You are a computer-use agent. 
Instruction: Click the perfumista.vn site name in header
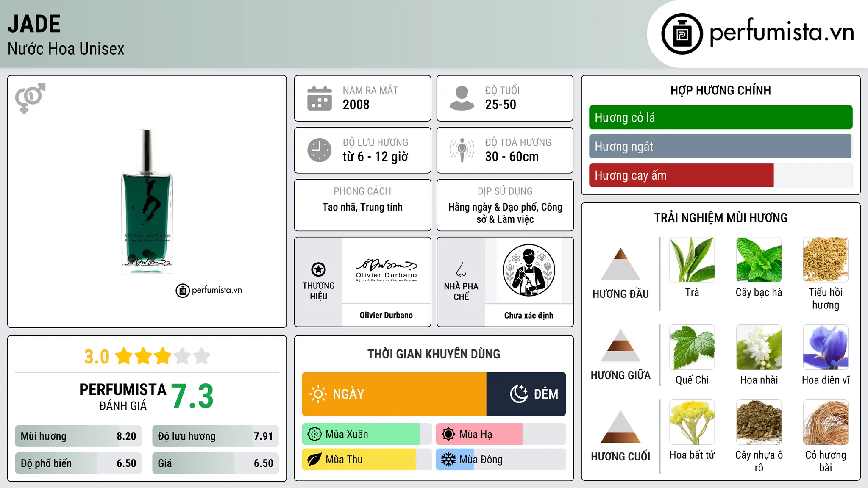pyautogui.click(x=782, y=32)
